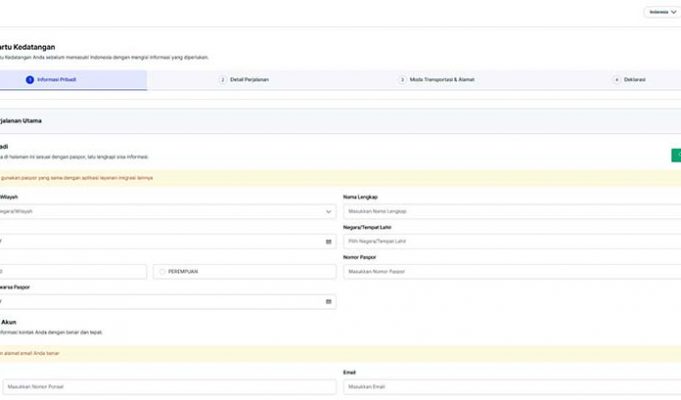The width and height of the screenshot is (681, 400).
Task: Select the PEREMPUAN gender radio option
Action: coord(163,272)
